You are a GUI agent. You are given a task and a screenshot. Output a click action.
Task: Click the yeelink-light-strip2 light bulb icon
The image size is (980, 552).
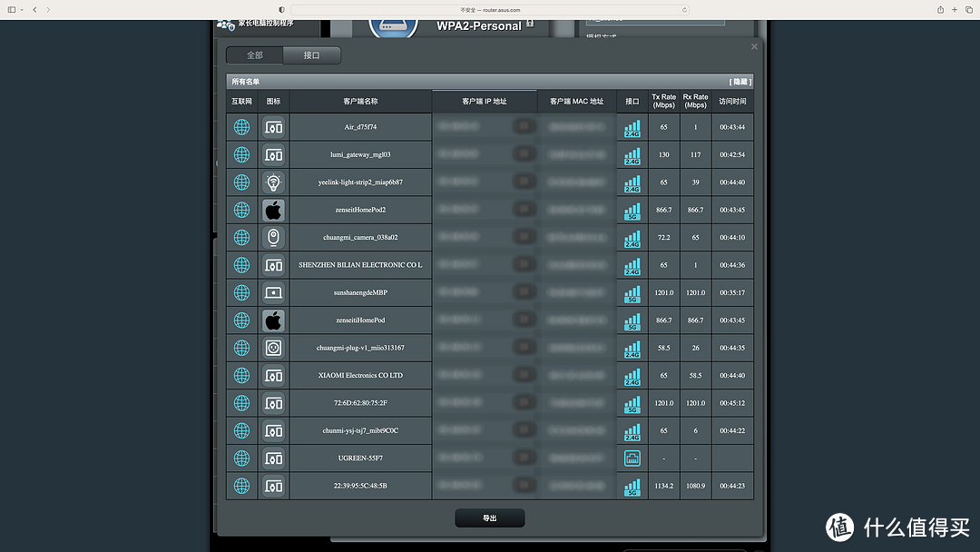pyautogui.click(x=273, y=182)
